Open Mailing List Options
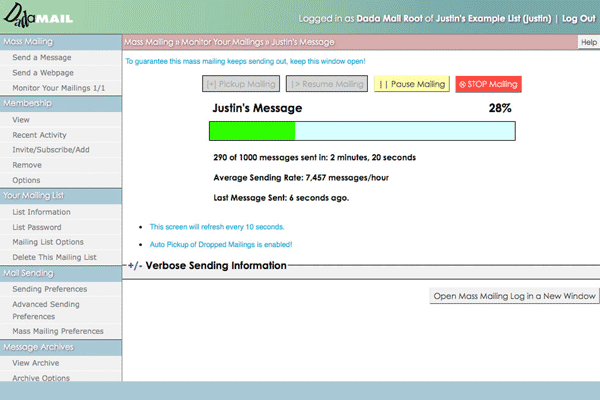The image size is (600, 400). (48, 242)
